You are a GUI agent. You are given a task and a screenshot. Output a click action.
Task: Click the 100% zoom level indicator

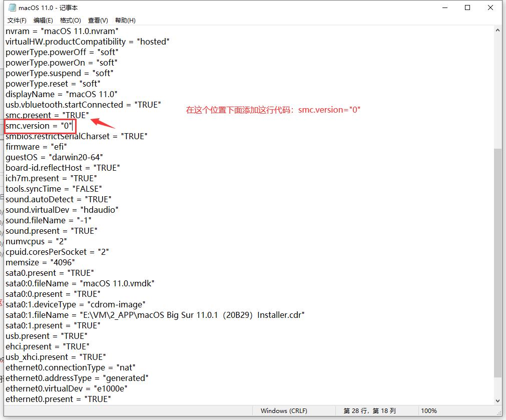[x=429, y=410]
